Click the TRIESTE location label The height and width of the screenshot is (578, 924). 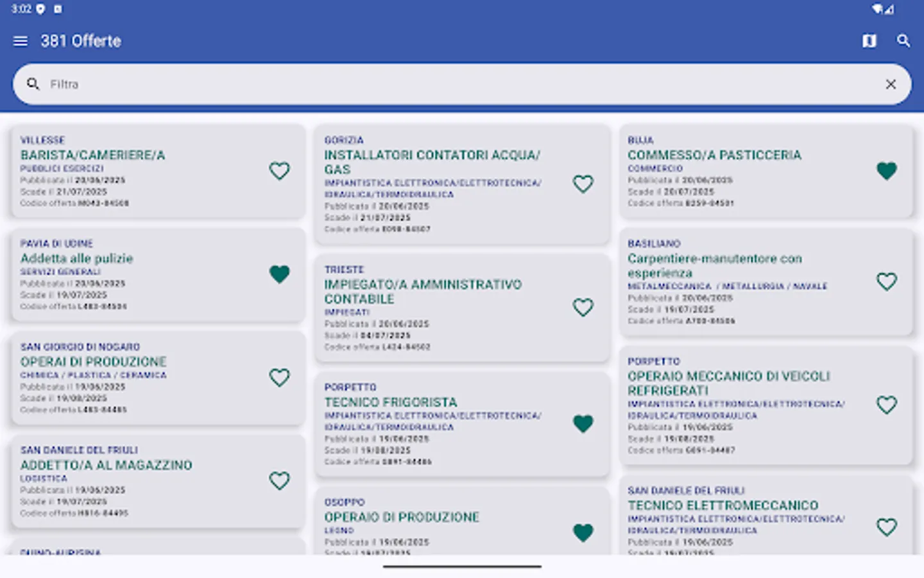coord(344,270)
